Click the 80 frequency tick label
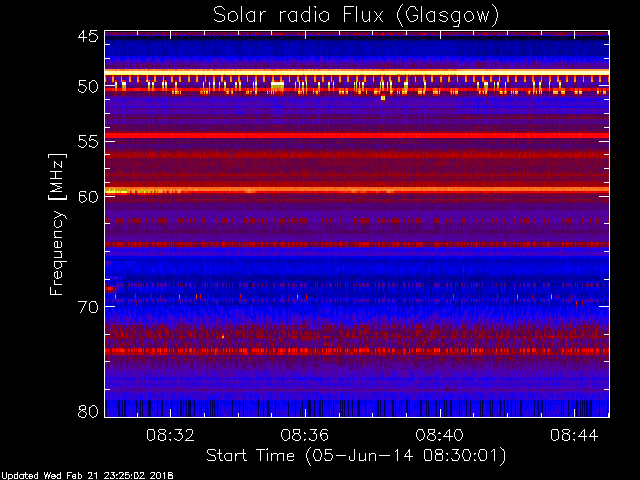Image resolution: width=640 pixels, height=480 pixels. pyautogui.click(x=88, y=411)
